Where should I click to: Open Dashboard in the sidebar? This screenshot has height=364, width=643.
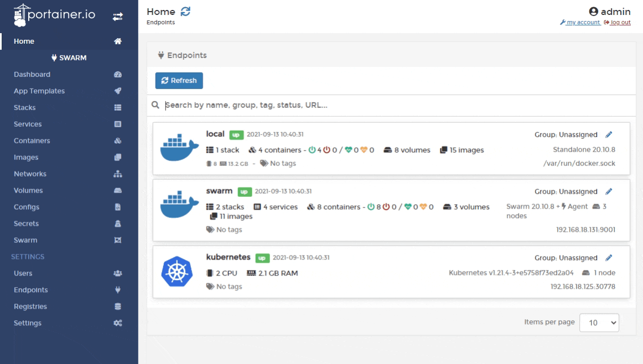tap(32, 75)
